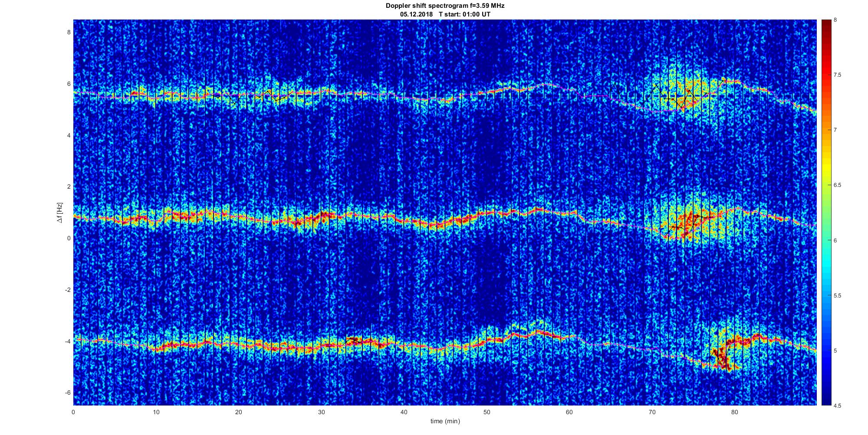868x435 pixels.
Task: Click the colorbar tick label '5.5'
Action: [837, 296]
